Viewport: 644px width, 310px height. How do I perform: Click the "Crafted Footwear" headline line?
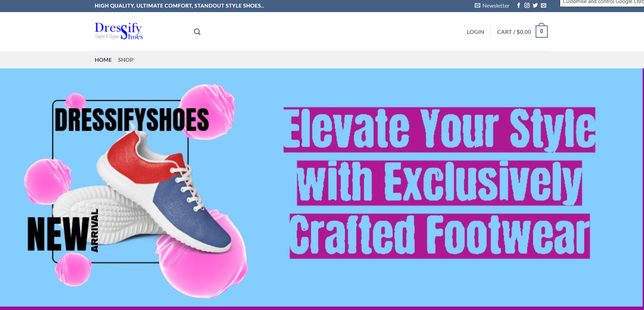coord(439,236)
